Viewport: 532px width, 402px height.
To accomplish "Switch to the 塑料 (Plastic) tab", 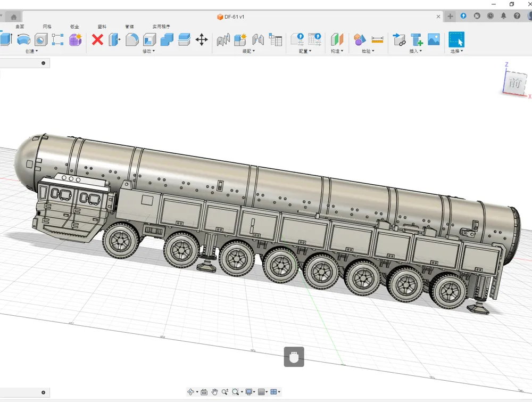I will tap(102, 27).
